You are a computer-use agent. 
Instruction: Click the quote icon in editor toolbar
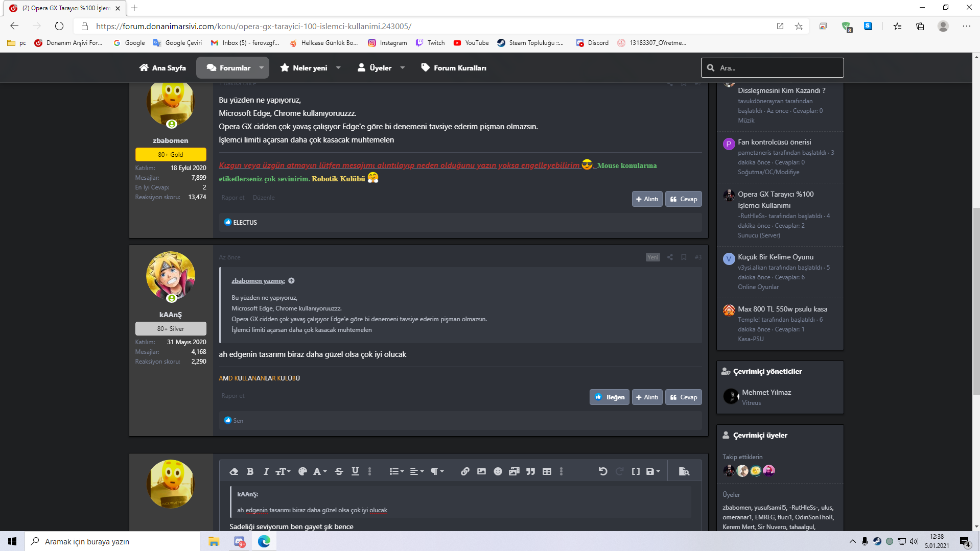(x=530, y=471)
